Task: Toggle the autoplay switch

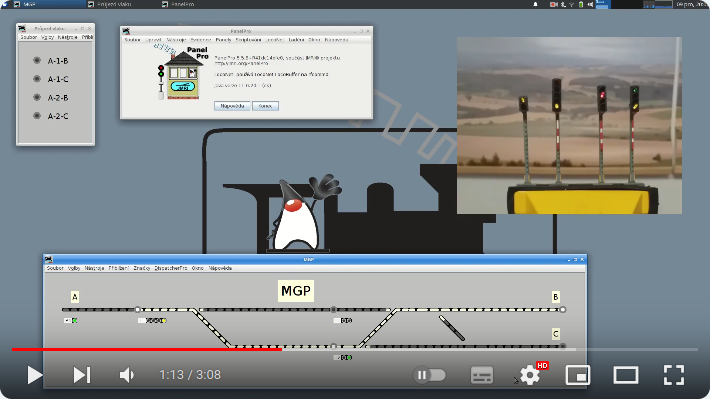Action: pyautogui.click(x=429, y=375)
